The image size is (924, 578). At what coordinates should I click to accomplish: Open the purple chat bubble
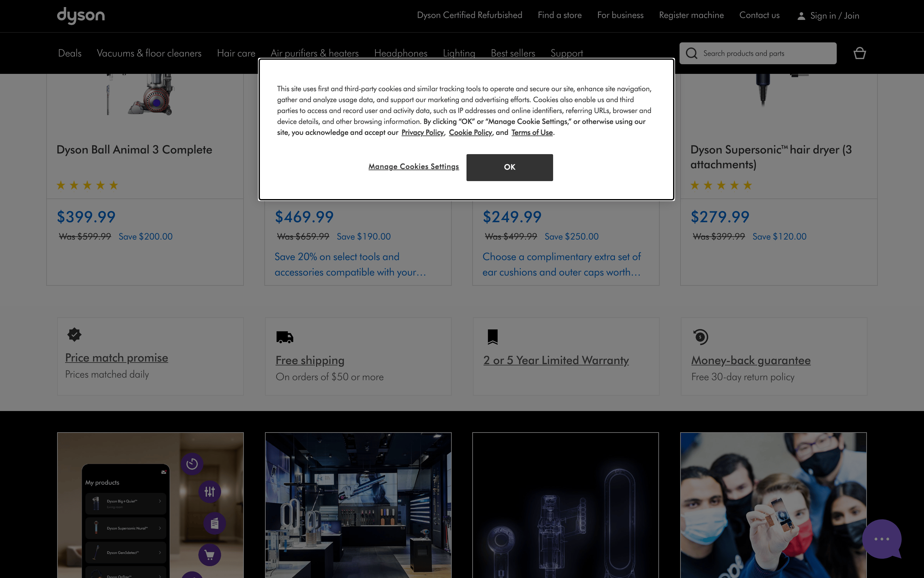882,539
